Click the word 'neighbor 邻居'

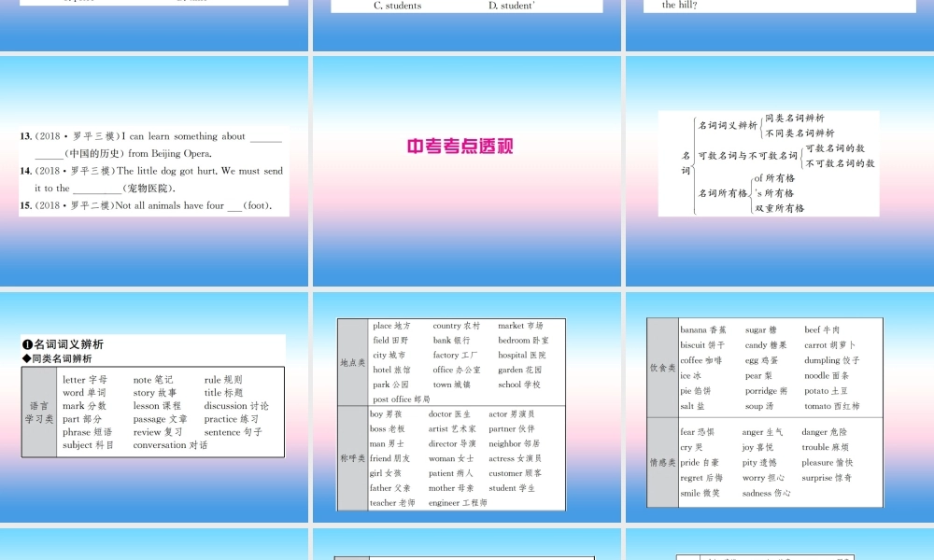pos(514,444)
